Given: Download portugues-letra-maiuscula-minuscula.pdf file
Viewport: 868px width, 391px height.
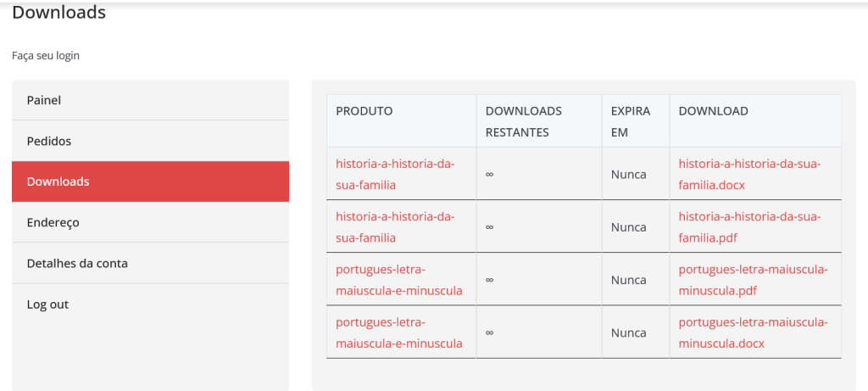Looking at the screenshot, I should (x=753, y=279).
